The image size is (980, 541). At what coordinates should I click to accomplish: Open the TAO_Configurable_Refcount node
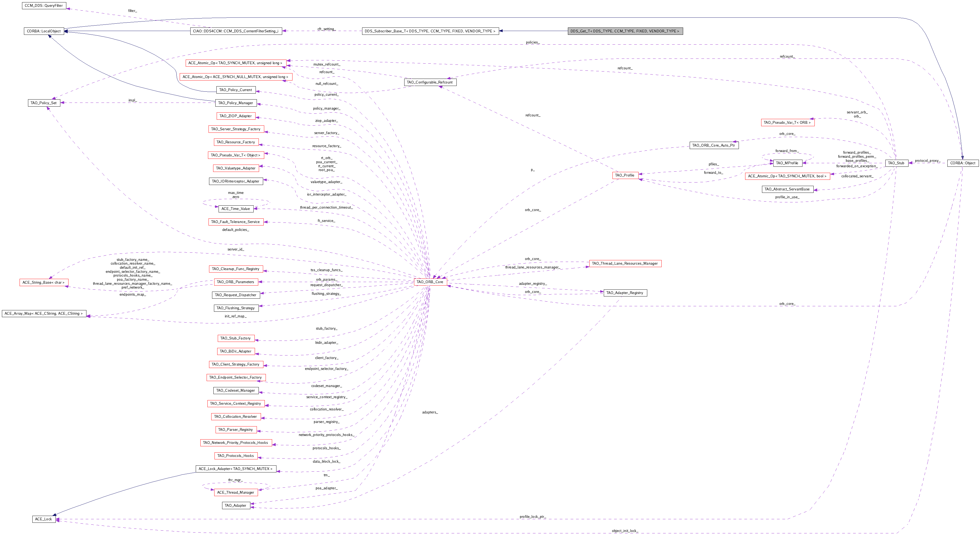click(x=430, y=82)
